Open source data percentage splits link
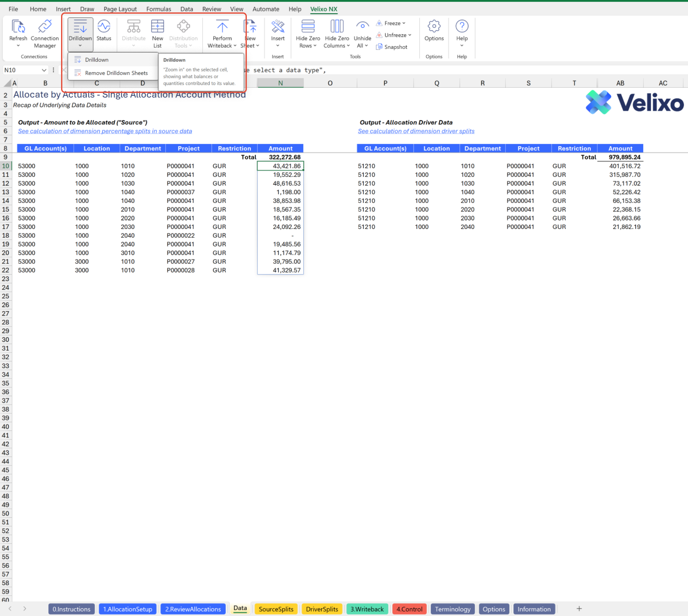The height and width of the screenshot is (616, 688). pos(105,131)
